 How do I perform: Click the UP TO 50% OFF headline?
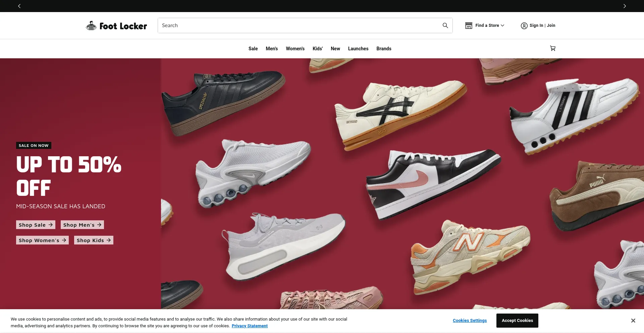tap(69, 176)
